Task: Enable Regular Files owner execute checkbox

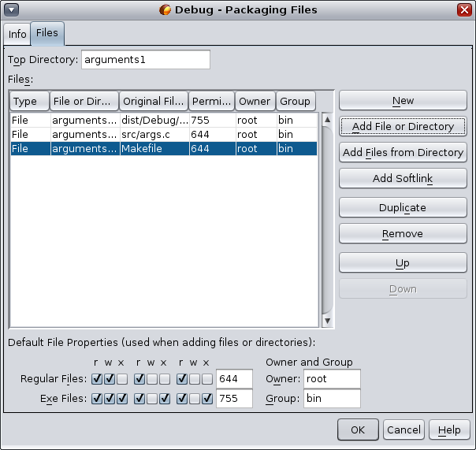Action: 121,379
